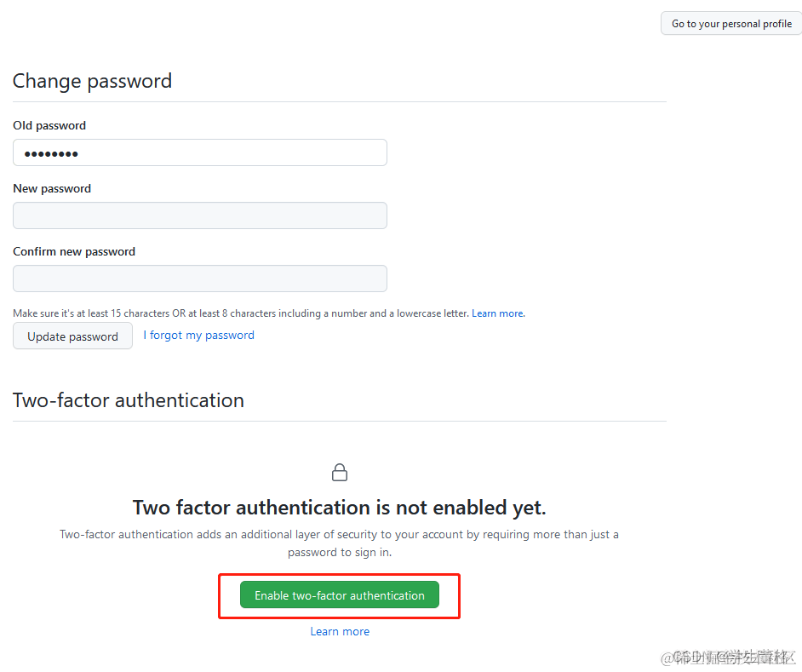Viewport: 802px width, 672px height.
Task: Click the Update password button
Action: pos(72,336)
